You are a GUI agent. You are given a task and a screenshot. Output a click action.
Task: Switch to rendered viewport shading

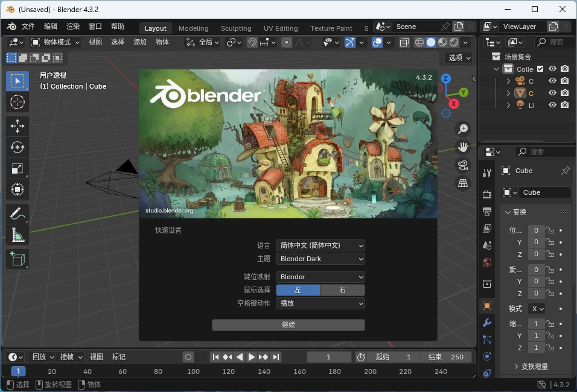point(454,42)
